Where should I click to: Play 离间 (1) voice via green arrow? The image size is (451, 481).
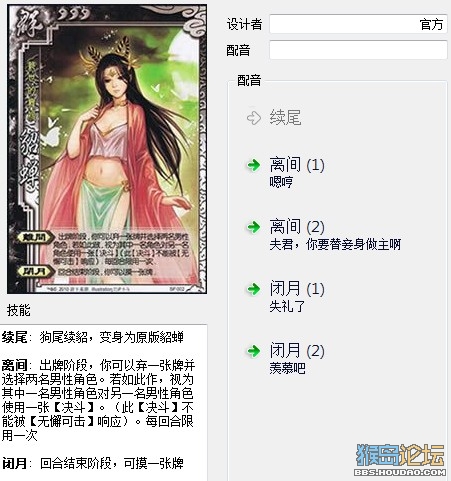[x=254, y=165]
